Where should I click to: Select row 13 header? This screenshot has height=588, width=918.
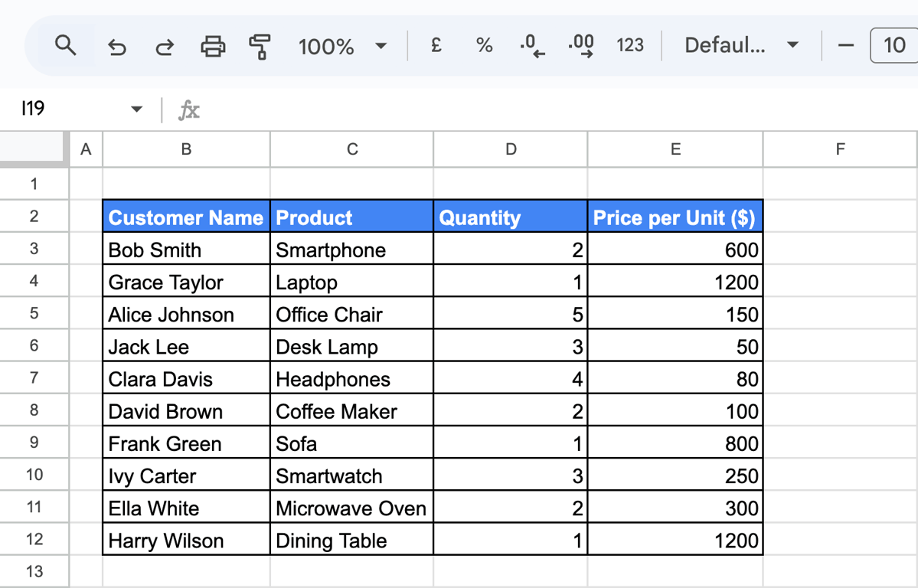(x=34, y=571)
